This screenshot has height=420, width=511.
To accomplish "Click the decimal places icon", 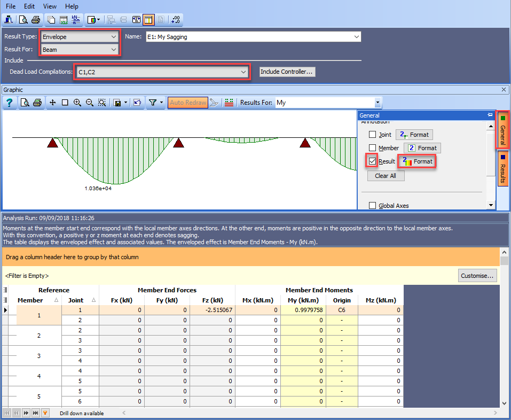I will coord(176,20).
